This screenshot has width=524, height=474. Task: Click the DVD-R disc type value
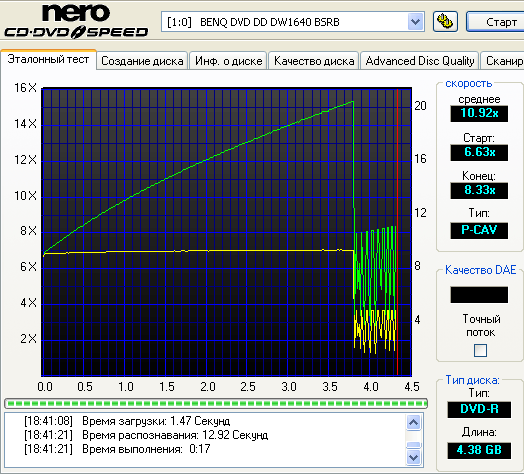coord(479,409)
